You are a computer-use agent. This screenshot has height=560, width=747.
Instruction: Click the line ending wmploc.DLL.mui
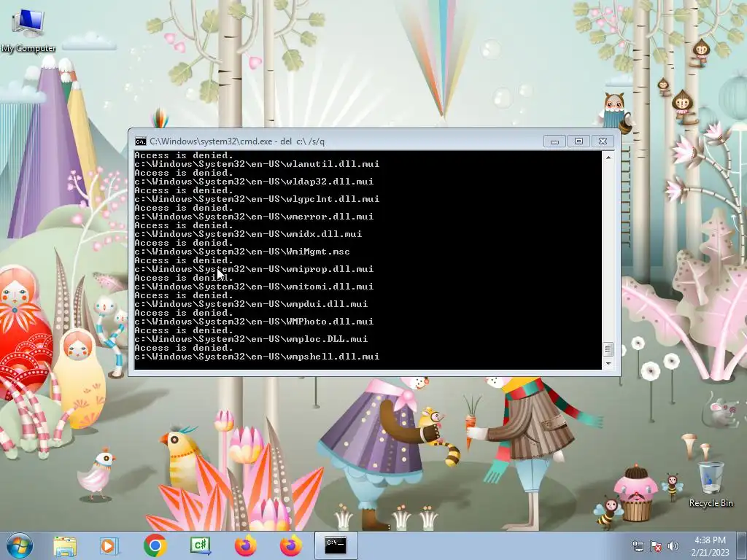coord(251,340)
